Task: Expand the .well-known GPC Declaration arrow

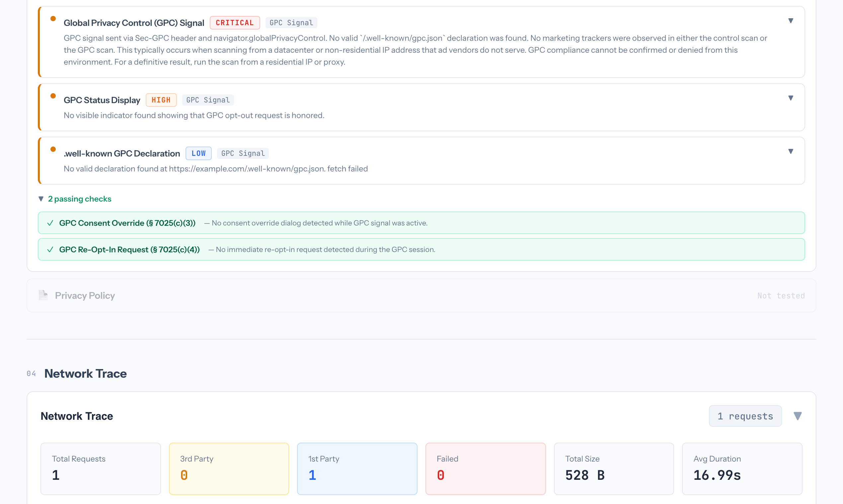Action: tap(791, 152)
